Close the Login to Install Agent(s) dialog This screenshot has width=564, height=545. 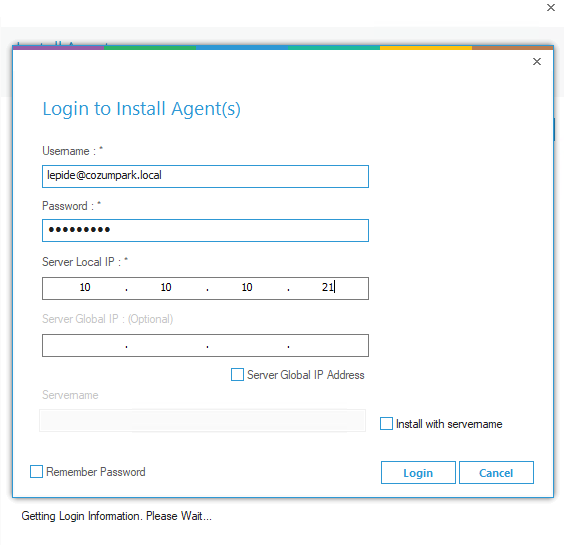click(537, 62)
